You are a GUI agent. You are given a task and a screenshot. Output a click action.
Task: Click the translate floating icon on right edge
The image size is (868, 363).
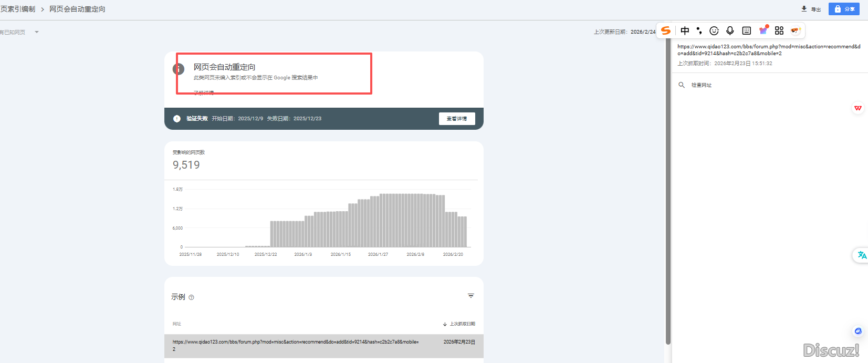[x=862, y=255]
